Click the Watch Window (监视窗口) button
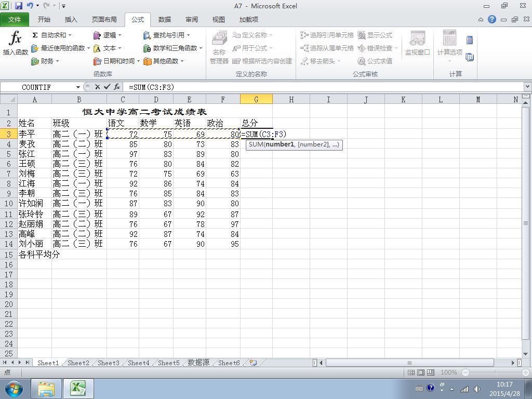The image size is (532, 399). click(417, 44)
